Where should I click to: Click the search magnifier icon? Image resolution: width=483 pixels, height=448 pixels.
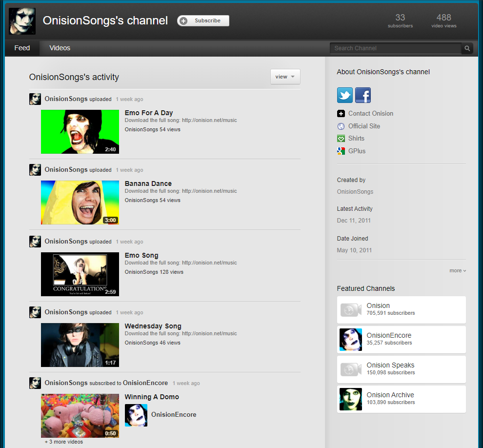coord(467,48)
